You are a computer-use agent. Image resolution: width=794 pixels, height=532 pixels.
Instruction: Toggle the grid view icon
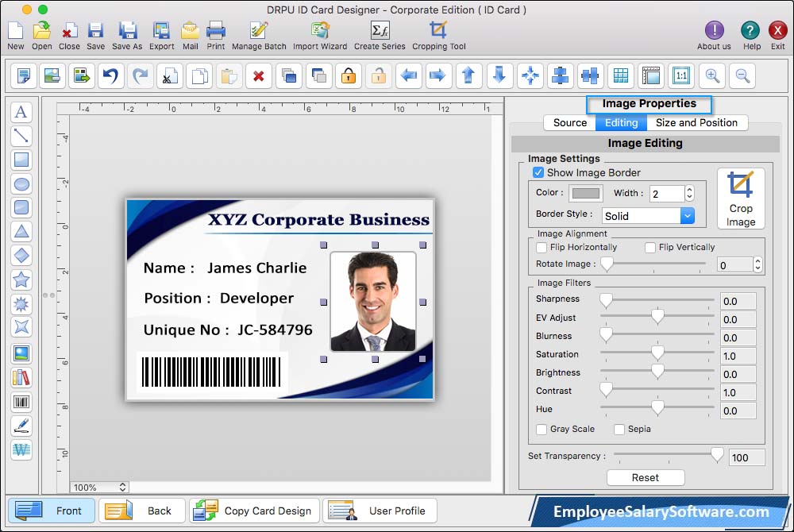621,76
